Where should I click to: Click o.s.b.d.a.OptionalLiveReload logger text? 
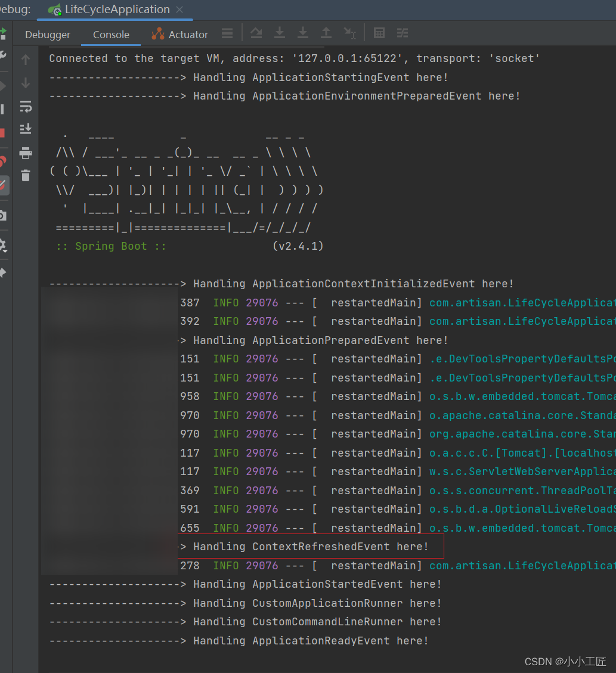coord(522,509)
